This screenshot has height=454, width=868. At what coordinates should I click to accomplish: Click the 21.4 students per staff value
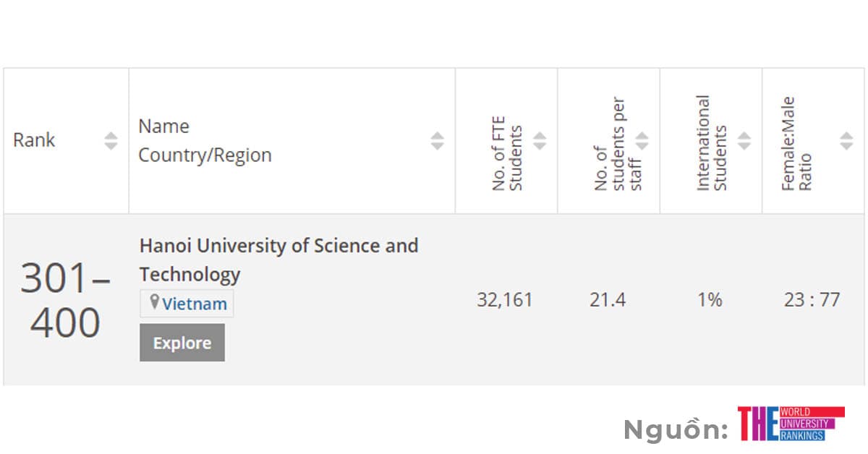pyautogui.click(x=608, y=299)
